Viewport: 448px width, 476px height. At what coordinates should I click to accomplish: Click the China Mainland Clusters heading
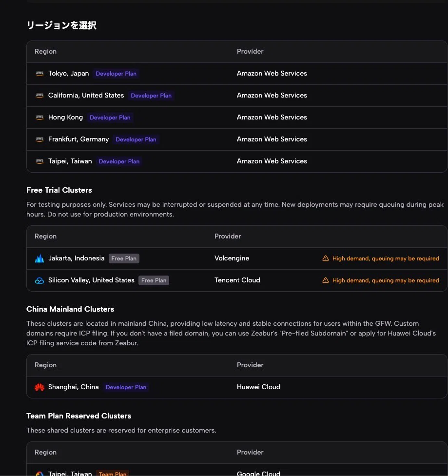click(x=70, y=309)
